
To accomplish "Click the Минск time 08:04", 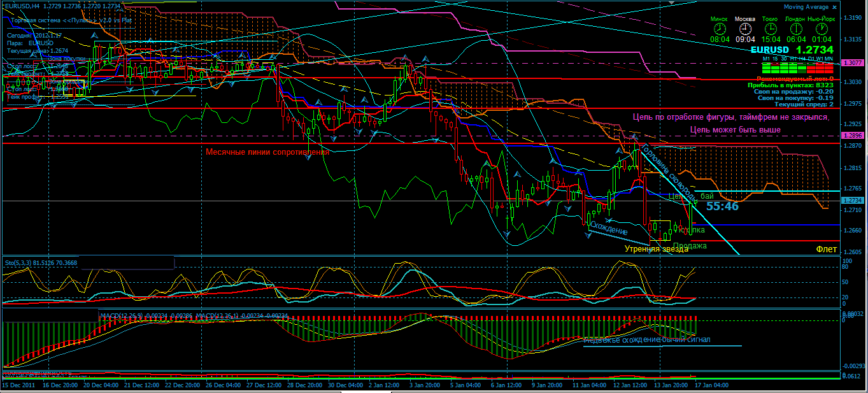I will pyautogui.click(x=720, y=39).
